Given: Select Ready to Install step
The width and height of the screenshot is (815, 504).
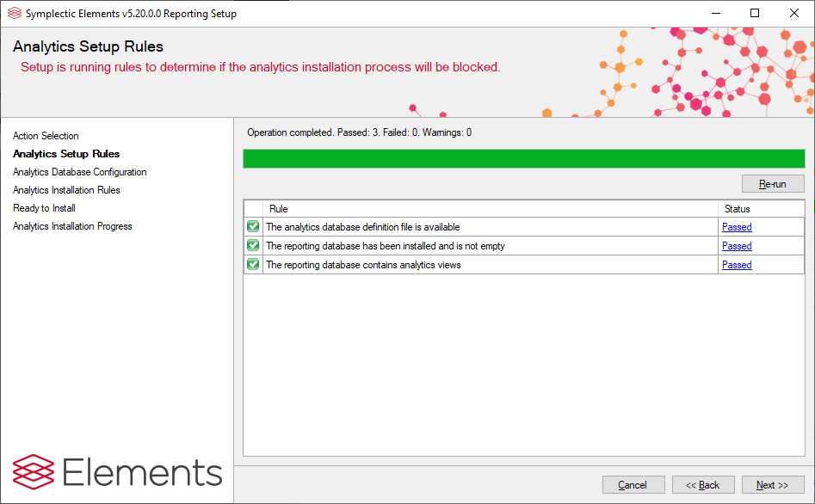Looking at the screenshot, I should tap(44, 208).
